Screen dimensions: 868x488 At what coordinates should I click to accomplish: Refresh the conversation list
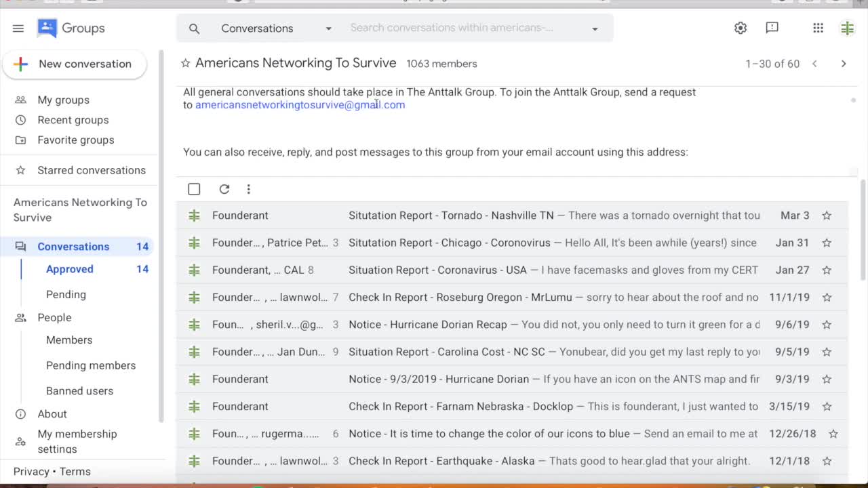(x=224, y=189)
